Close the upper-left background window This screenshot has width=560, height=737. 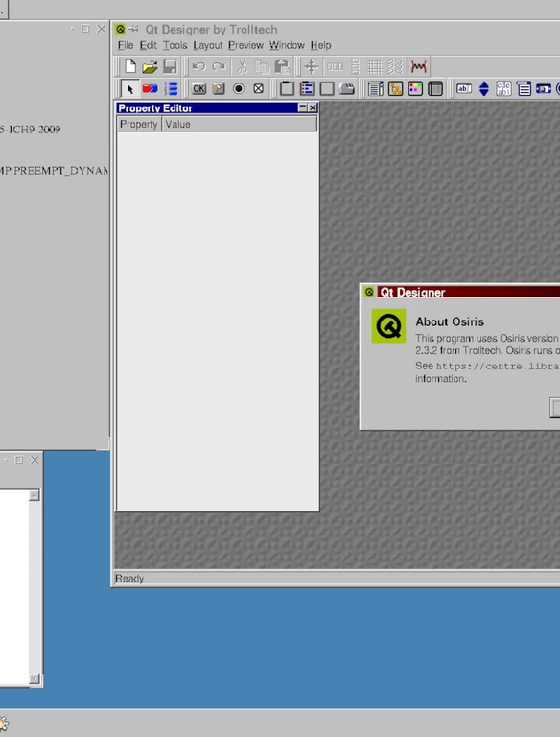[x=101, y=29]
